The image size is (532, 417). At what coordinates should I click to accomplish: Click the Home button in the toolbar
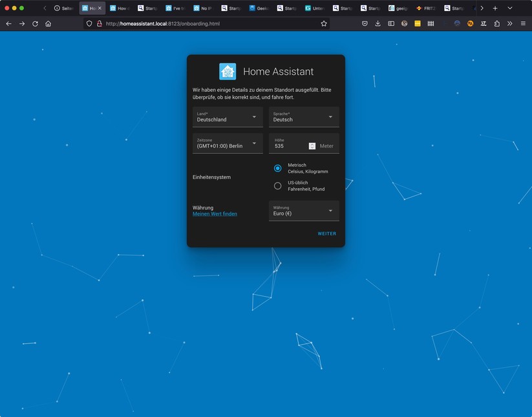[48, 23]
